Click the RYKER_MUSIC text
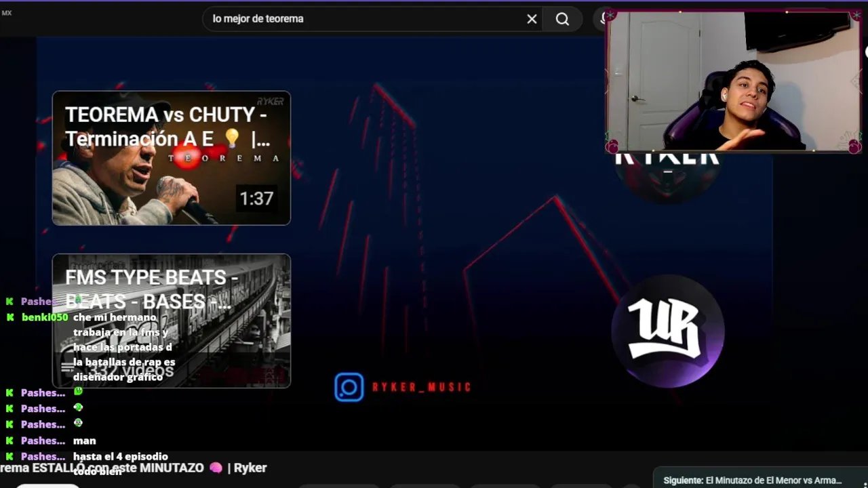 pos(421,387)
